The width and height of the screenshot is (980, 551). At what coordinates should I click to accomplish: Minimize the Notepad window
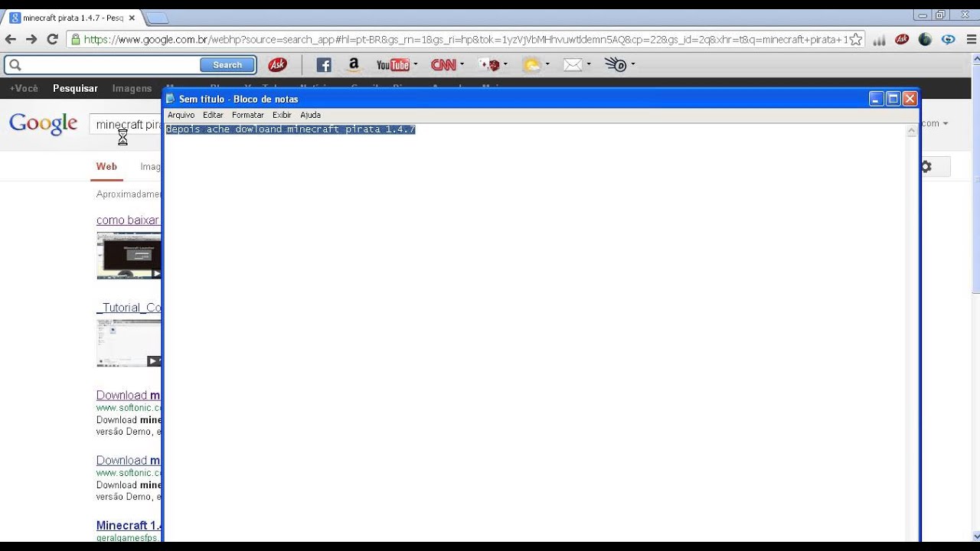coord(877,99)
